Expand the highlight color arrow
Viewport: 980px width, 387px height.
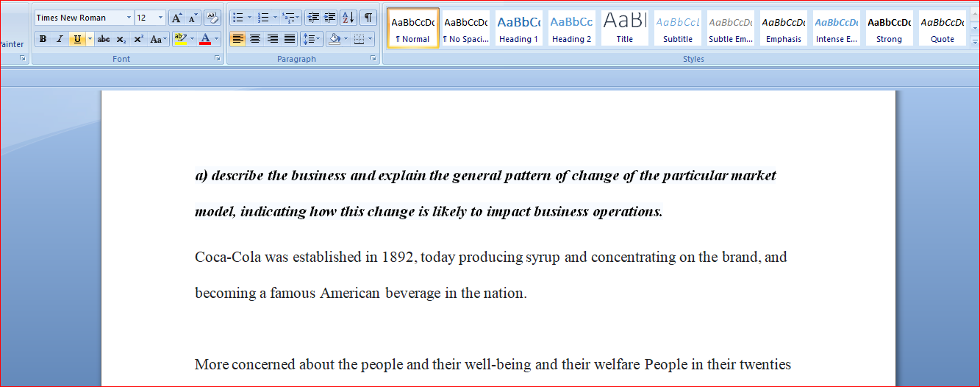pyautogui.click(x=193, y=39)
